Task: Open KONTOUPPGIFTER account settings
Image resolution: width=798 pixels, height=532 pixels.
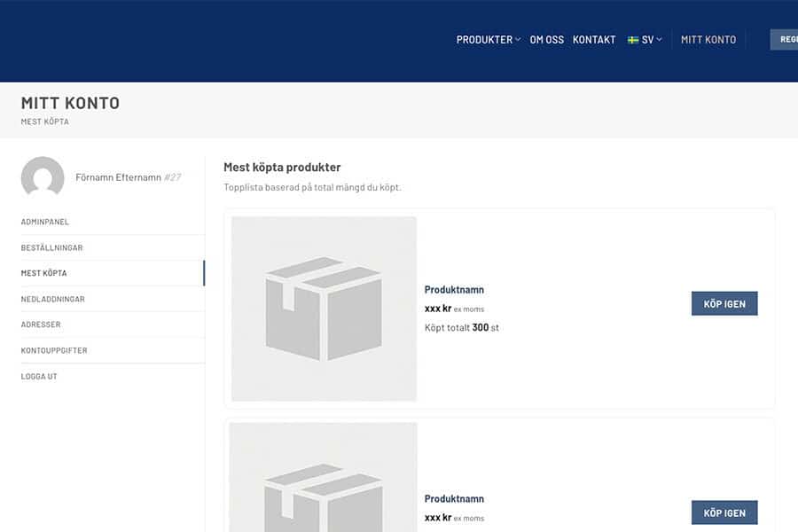Action: pyautogui.click(x=55, y=349)
